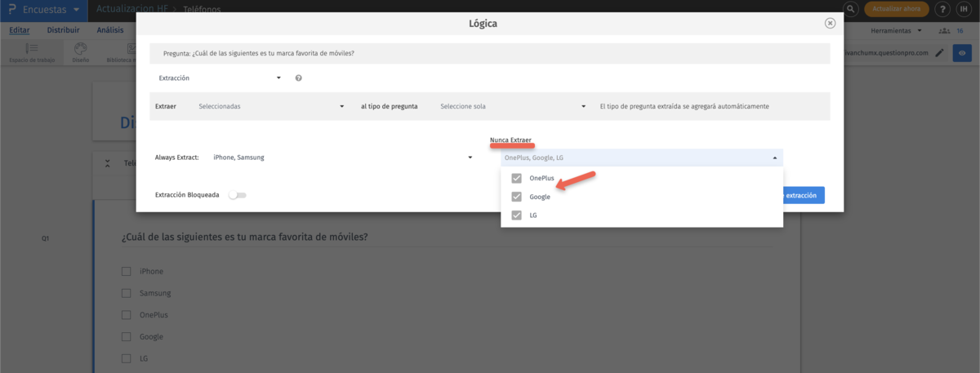Open the Extracción logic type dropdown
The width and height of the screenshot is (980, 373).
click(x=219, y=78)
